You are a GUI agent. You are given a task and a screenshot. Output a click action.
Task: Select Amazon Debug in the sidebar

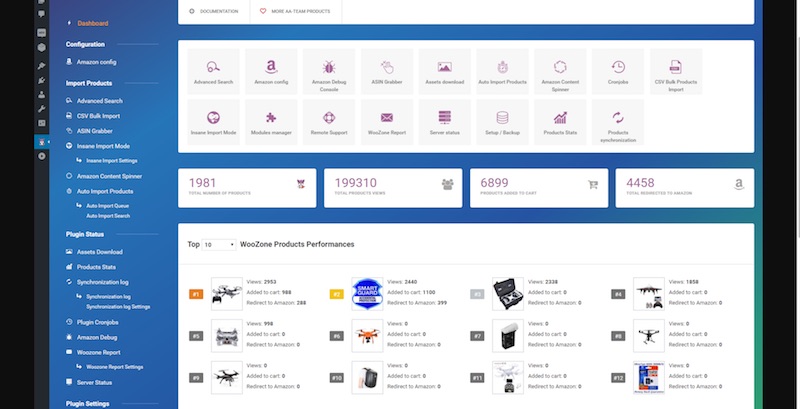coord(97,338)
